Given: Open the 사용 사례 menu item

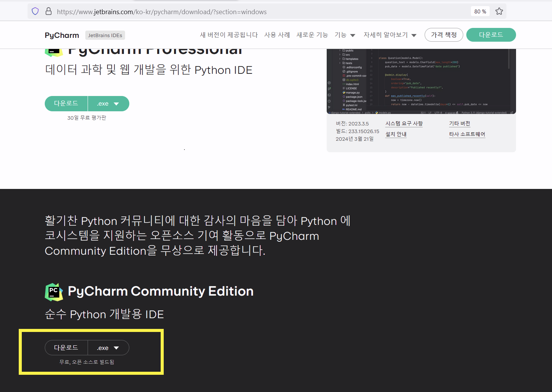Looking at the screenshot, I should click(x=277, y=35).
